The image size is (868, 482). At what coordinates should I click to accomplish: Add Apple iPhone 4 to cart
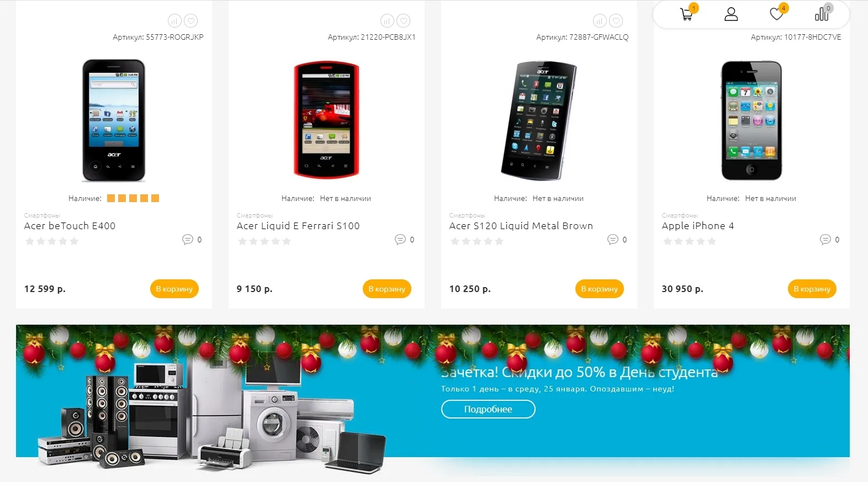click(812, 289)
